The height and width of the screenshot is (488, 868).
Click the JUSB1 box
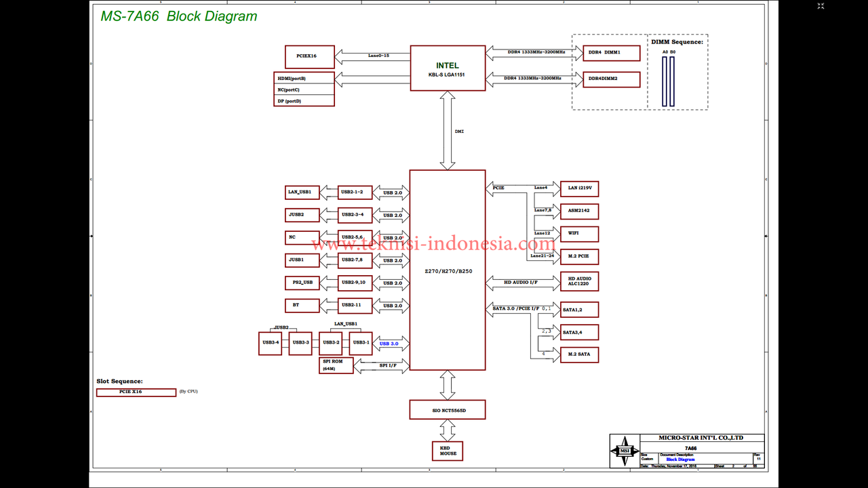click(x=302, y=260)
